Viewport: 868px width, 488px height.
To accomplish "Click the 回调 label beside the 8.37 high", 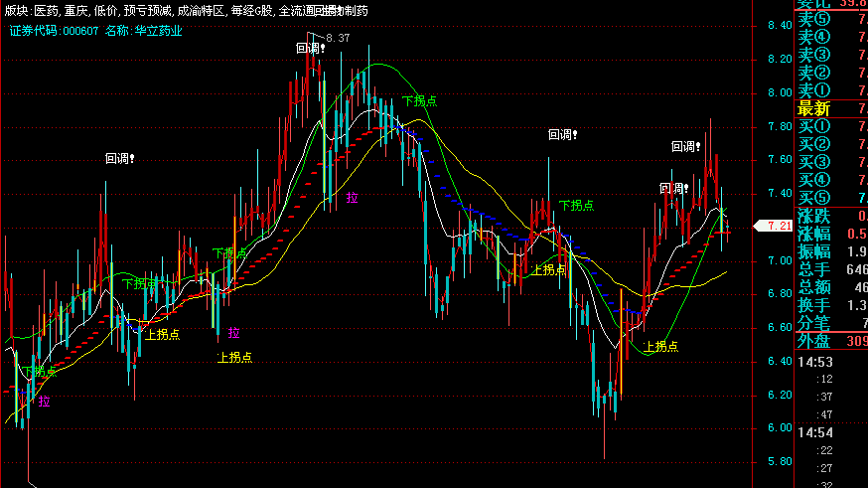I will click(311, 49).
